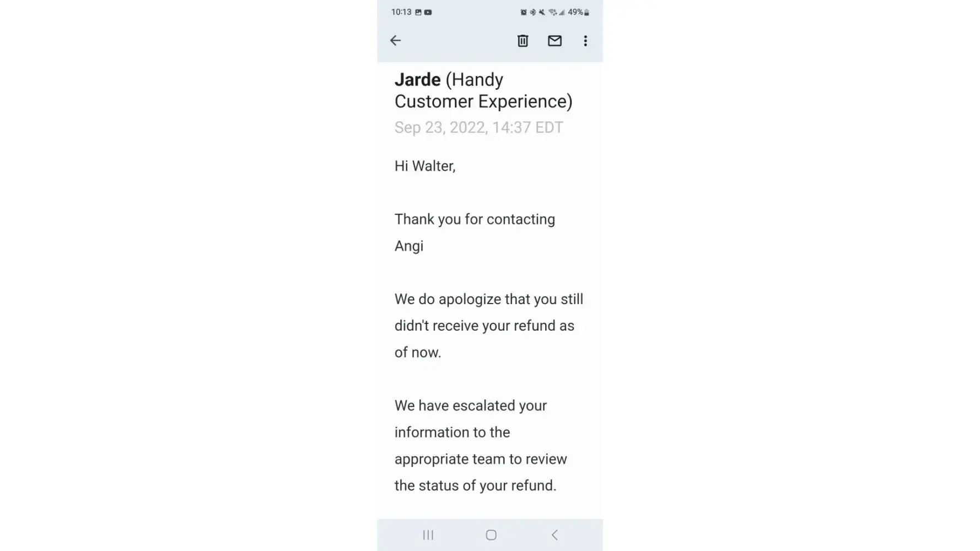980x551 pixels.
Task: Tap the muted sound icon in status bar
Action: click(542, 12)
